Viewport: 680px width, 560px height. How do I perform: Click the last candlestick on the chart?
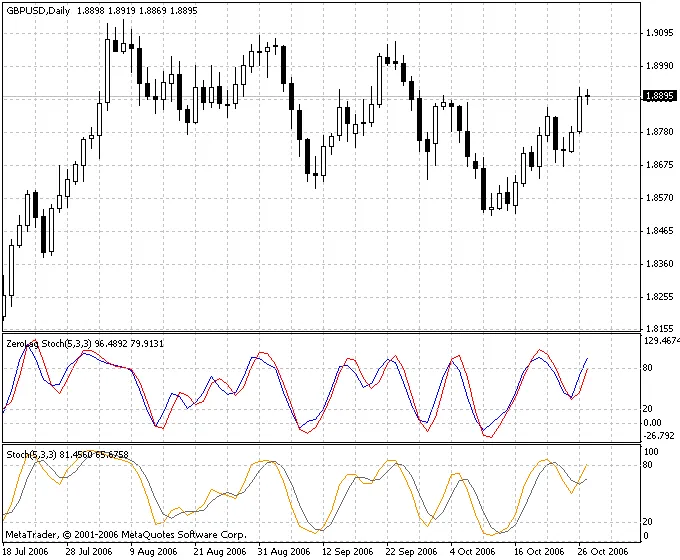click(588, 96)
